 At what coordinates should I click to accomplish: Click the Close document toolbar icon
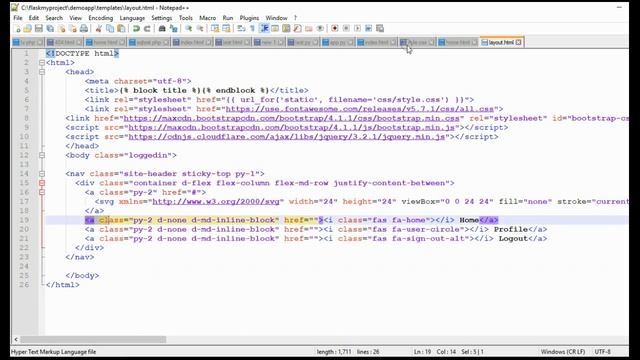[62, 29]
